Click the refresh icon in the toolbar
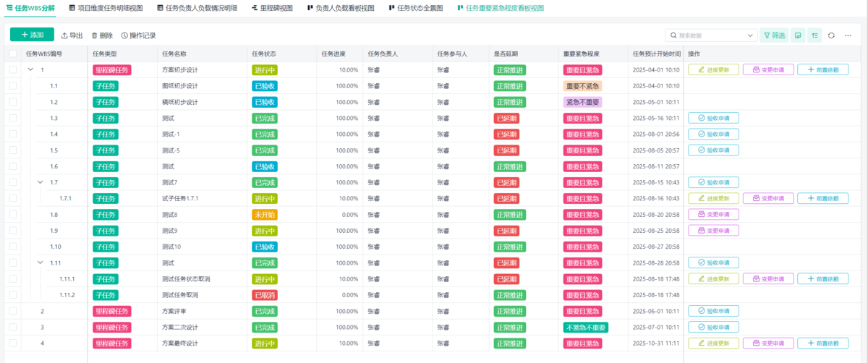This screenshot has width=868, height=363. (831, 35)
